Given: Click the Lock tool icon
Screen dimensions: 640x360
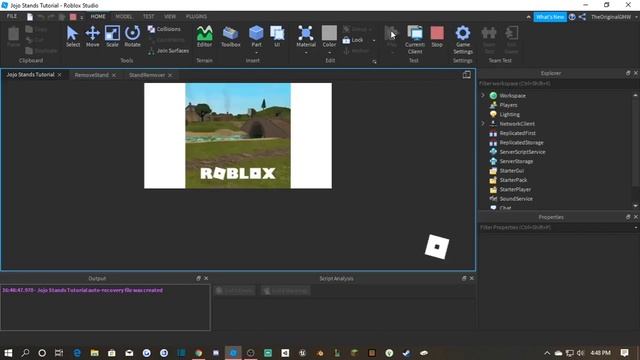Looking at the screenshot, I should pyautogui.click(x=346, y=40).
